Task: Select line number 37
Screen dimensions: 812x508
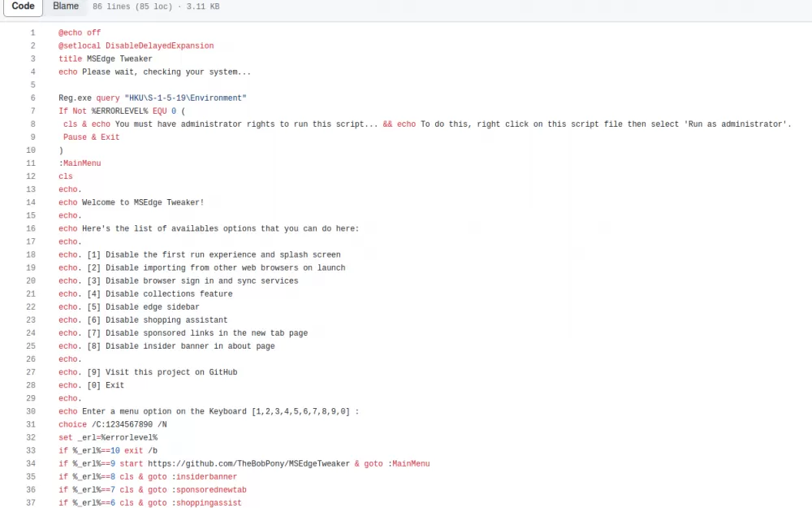Action: click(x=31, y=503)
